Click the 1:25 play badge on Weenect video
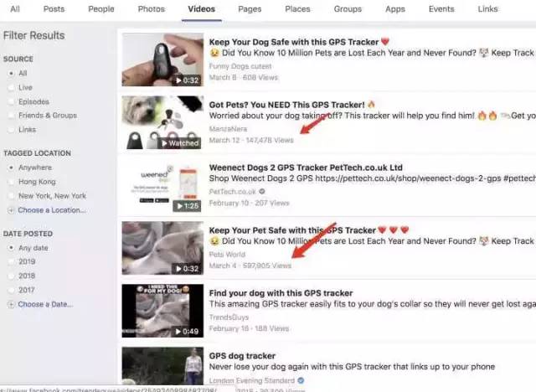The image size is (536, 392). coord(187,206)
